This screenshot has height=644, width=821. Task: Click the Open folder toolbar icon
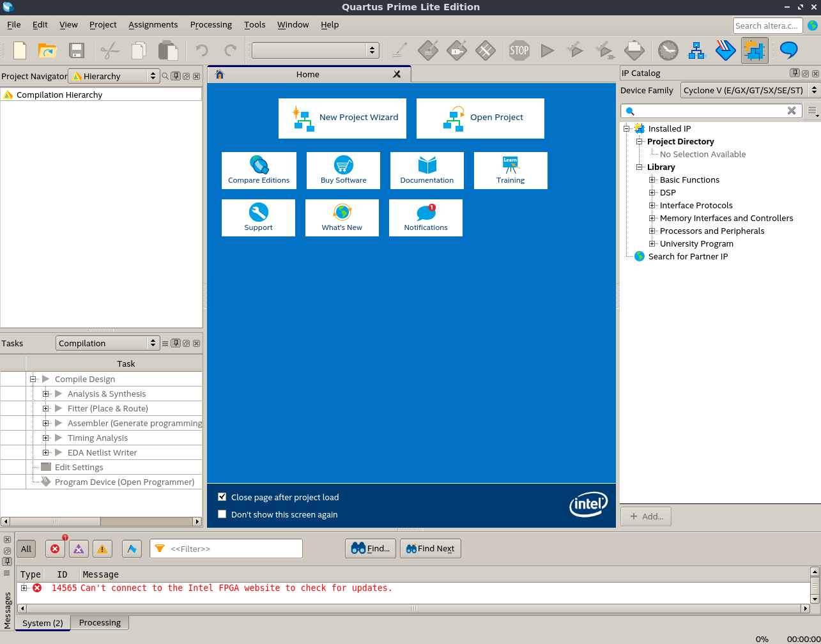(47, 50)
